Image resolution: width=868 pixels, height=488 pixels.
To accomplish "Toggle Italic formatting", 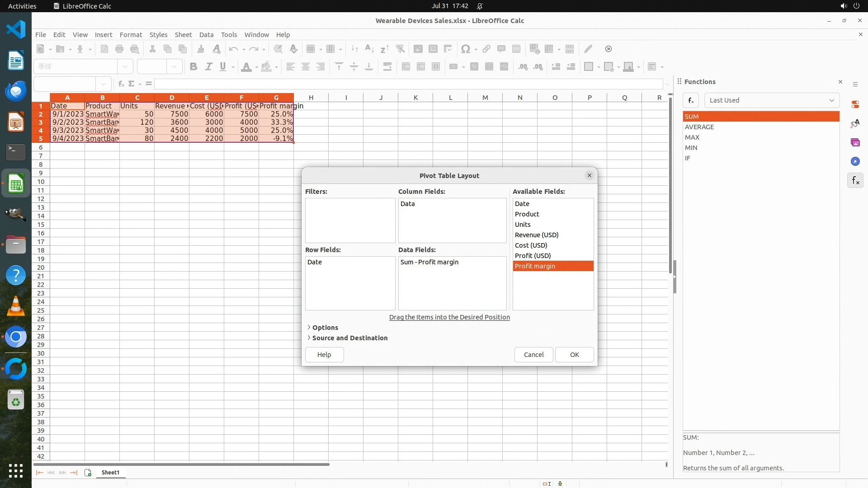I will click(208, 67).
